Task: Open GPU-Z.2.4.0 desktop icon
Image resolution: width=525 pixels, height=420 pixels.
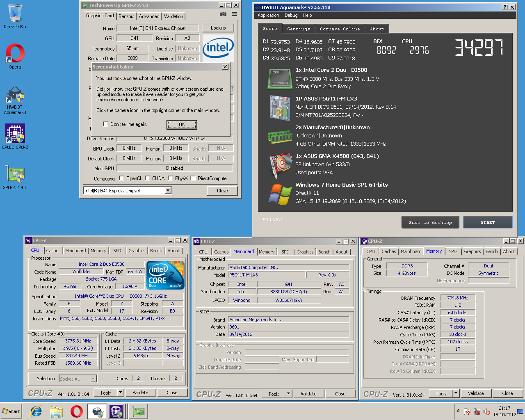Action: click(x=15, y=177)
